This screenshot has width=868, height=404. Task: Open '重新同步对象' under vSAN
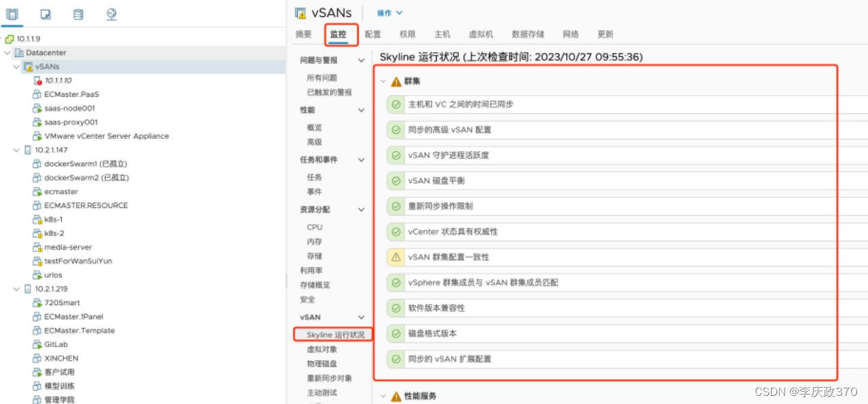(x=330, y=378)
